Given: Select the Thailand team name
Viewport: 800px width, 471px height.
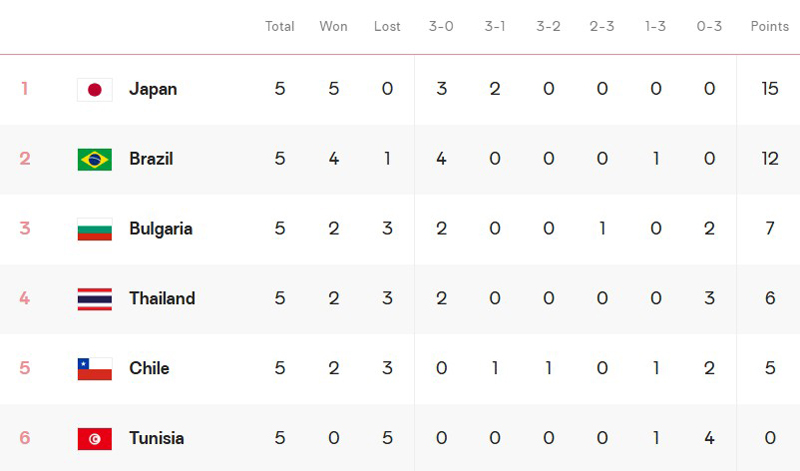Looking at the screenshot, I should tap(162, 299).
